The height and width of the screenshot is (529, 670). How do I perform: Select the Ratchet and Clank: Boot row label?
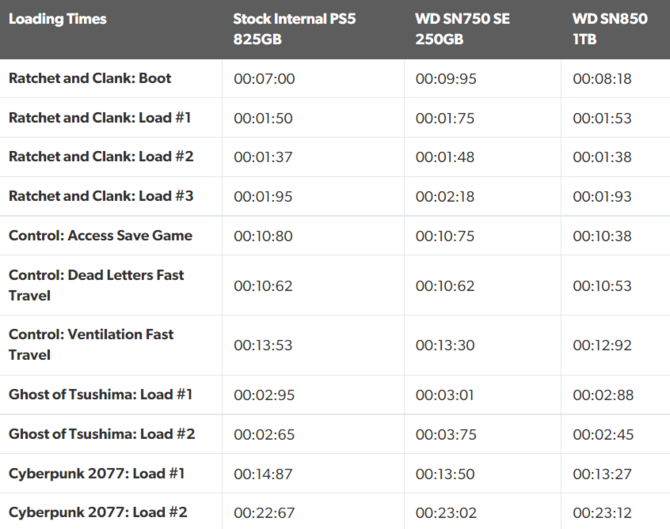tap(90, 78)
